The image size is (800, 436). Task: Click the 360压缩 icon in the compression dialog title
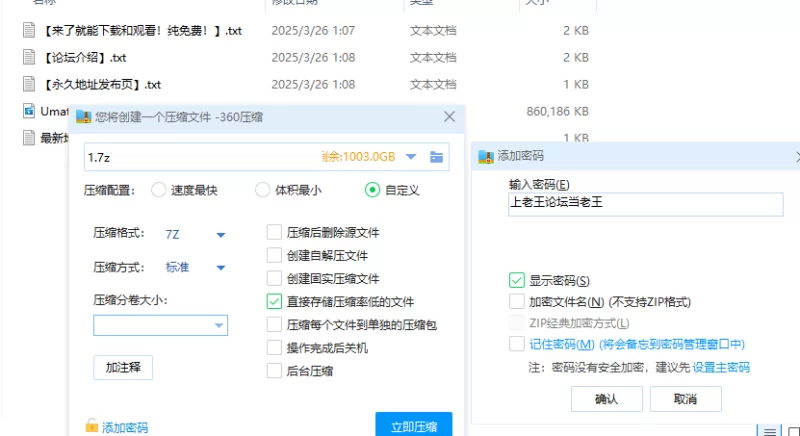coord(83,117)
